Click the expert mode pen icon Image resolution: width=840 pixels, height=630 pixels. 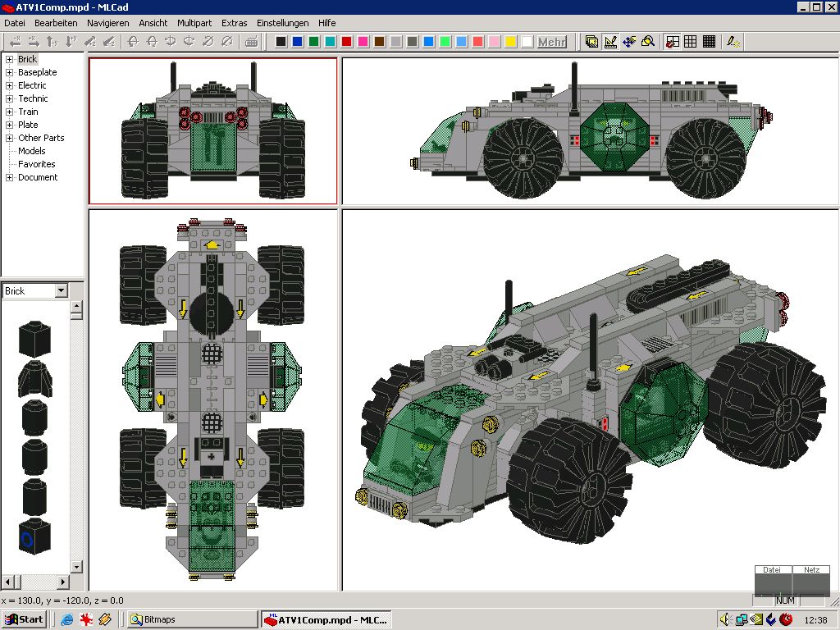click(x=731, y=40)
